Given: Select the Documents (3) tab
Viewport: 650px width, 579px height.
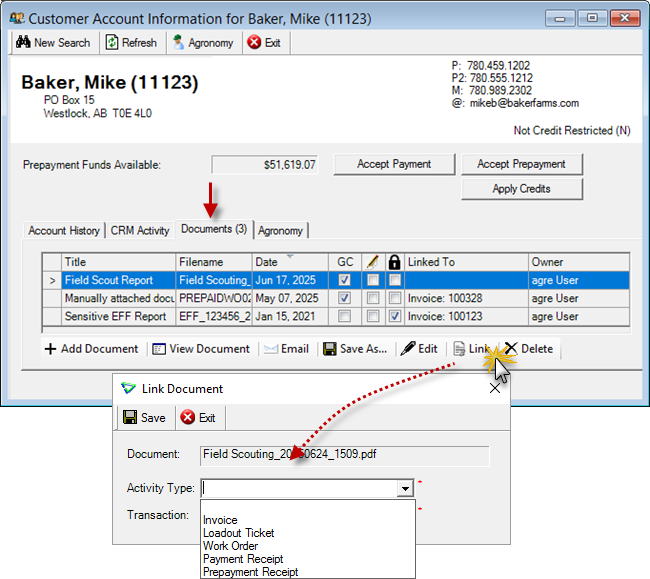Looking at the screenshot, I should point(214,229).
